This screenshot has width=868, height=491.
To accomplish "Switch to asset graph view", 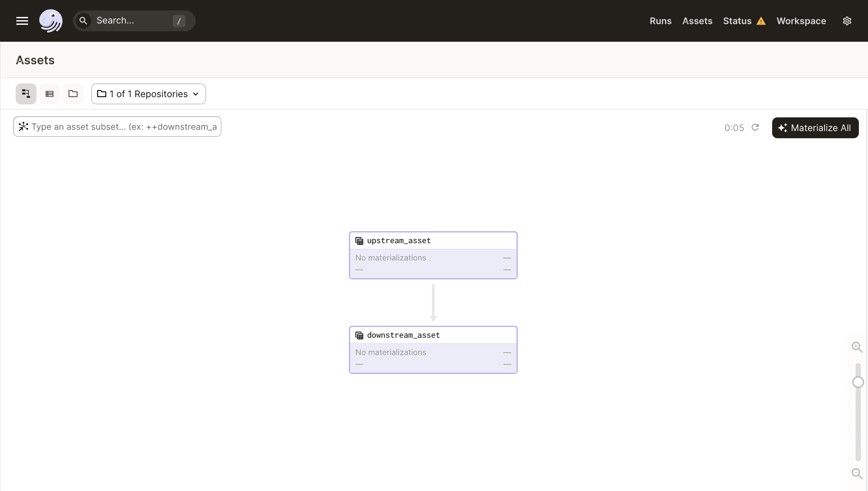I will point(26,94).
